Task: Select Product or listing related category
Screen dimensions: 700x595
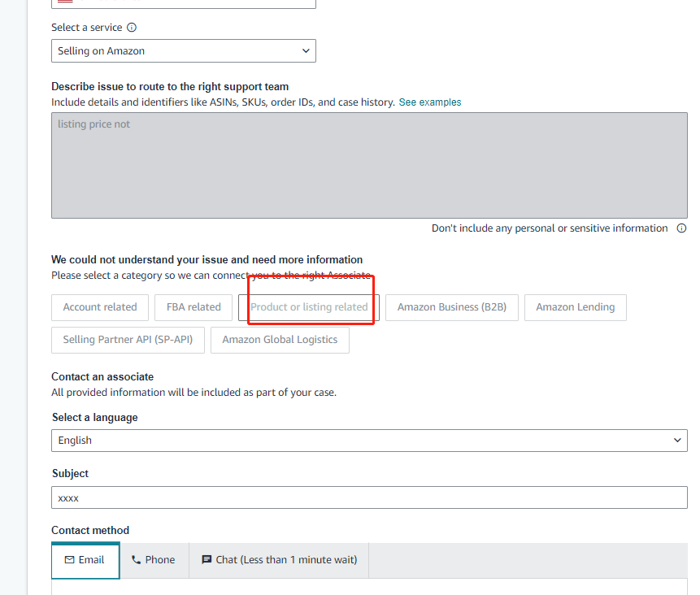Action: click(309, 307)
